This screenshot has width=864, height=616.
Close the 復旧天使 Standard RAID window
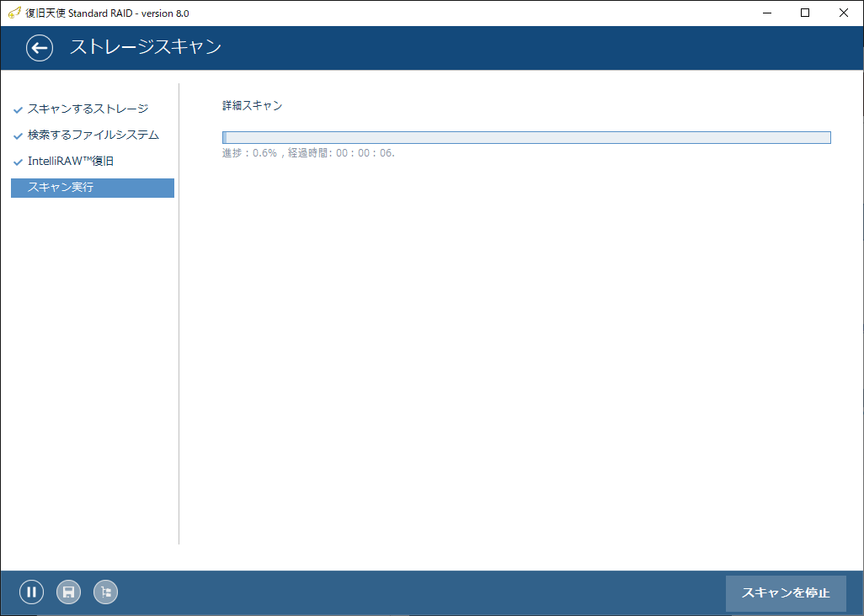pyautogui.click(x=844, y=13)
